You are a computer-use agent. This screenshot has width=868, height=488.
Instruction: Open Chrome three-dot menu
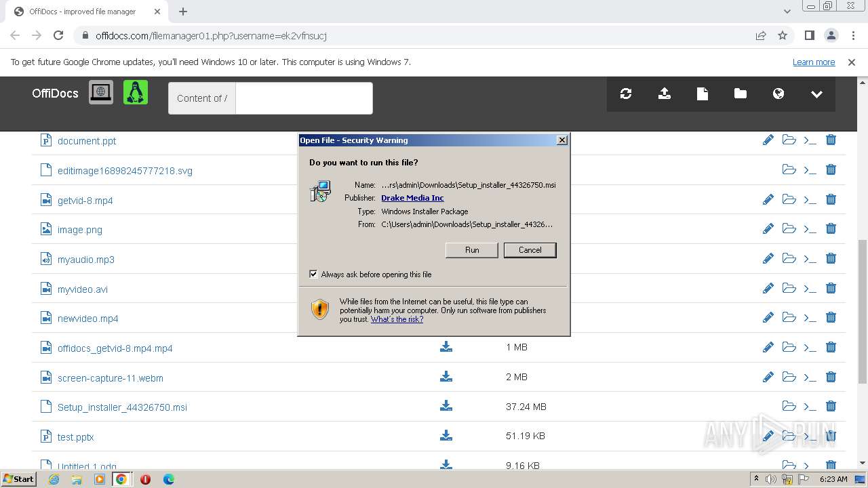[x=852, y=35]
